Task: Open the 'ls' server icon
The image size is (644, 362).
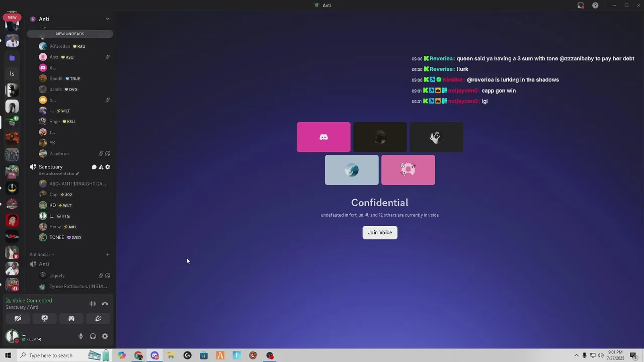Action: point(12,74)
